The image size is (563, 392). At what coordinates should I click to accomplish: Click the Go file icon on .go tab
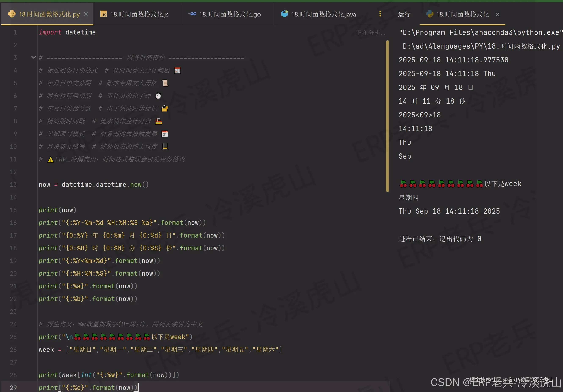[193, 14]
